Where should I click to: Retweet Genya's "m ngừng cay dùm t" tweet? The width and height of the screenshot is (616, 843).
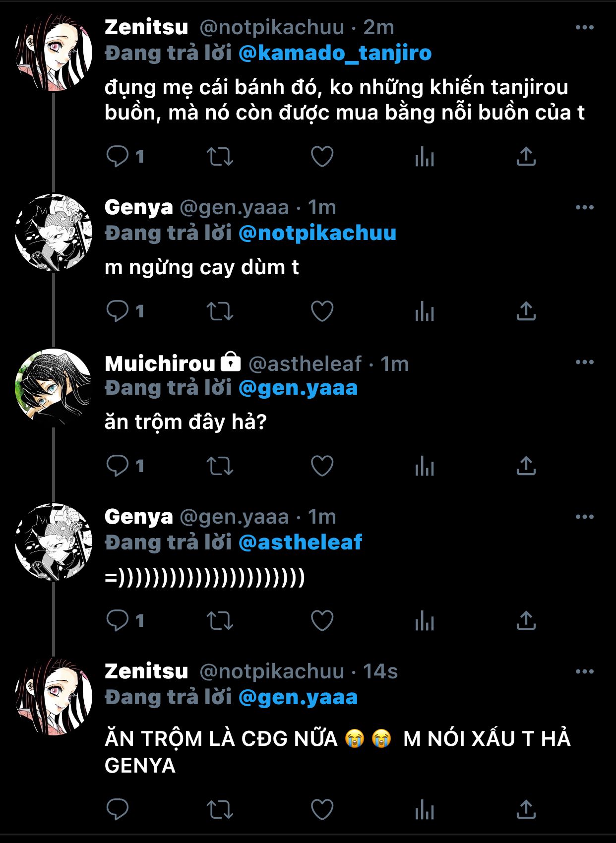coord(220,311)
